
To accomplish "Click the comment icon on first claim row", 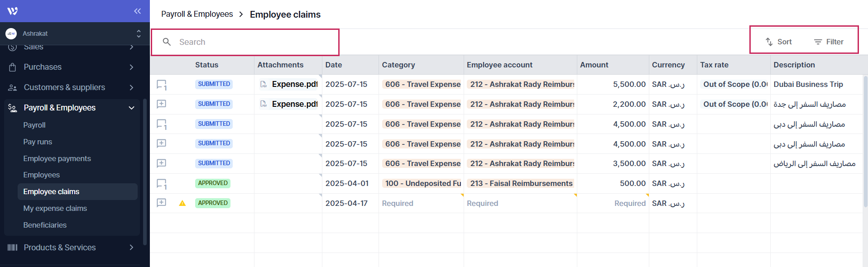I will click(x=161, y=85).
